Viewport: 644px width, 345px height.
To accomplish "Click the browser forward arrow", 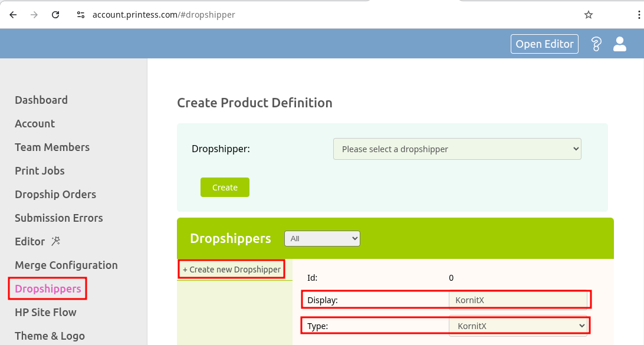I will coord(34,15).
